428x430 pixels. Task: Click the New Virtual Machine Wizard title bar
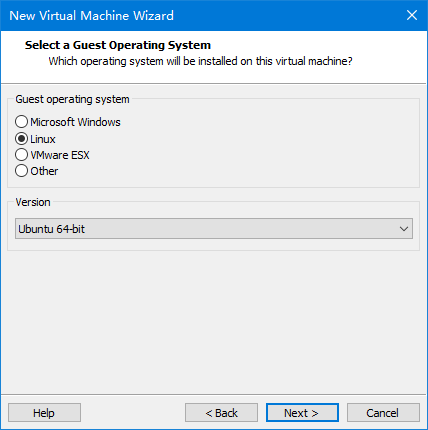200,15
